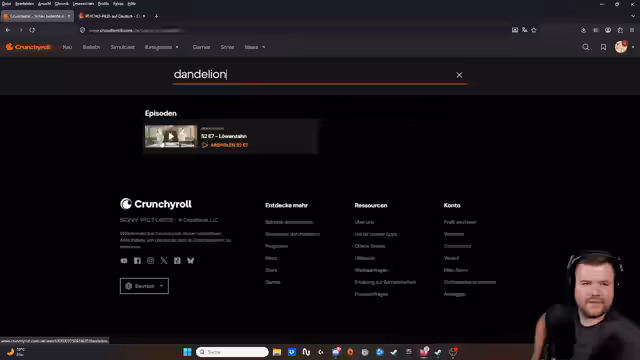The image size is (640, 360).
Task: Open the watchlist bookmark icon
Action: [x=603, y=47]
